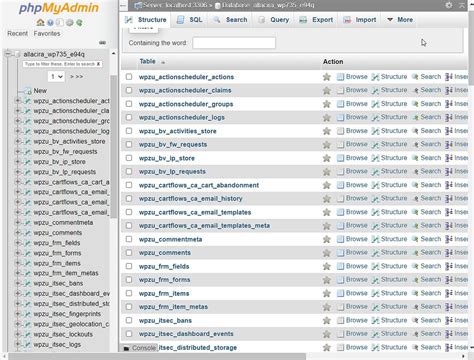
Task: Sort by the Table column header
Action: tap(147, 61)
